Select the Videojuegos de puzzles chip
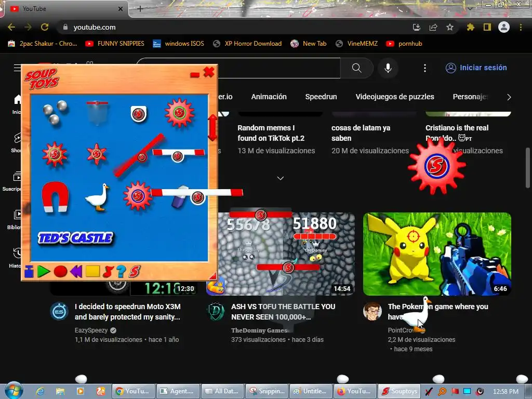Viewport: 532px width, 399px height. coord(395,97)
